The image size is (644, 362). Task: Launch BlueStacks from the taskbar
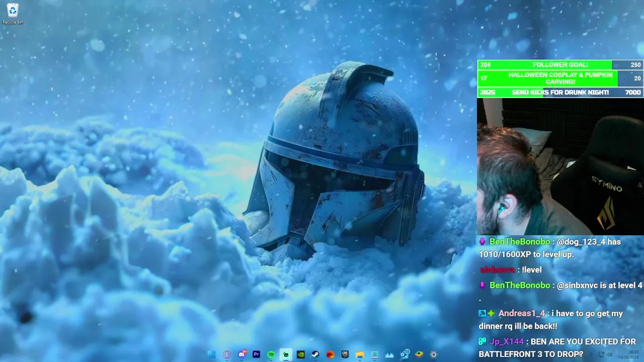(419, 354)
